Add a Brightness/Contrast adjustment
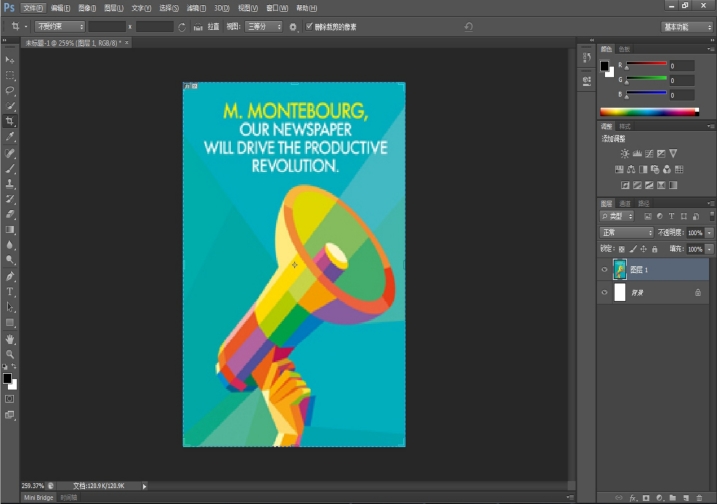 click(x=625, y=153)
